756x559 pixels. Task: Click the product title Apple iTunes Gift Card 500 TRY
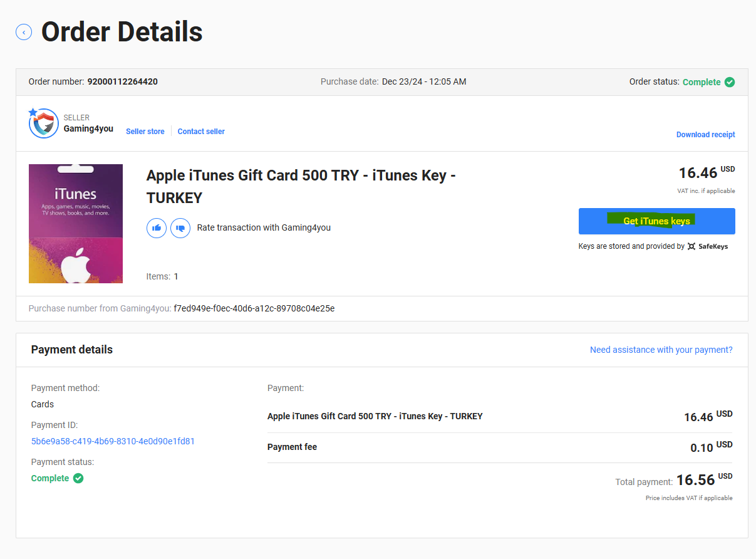(x=301, y=186)
